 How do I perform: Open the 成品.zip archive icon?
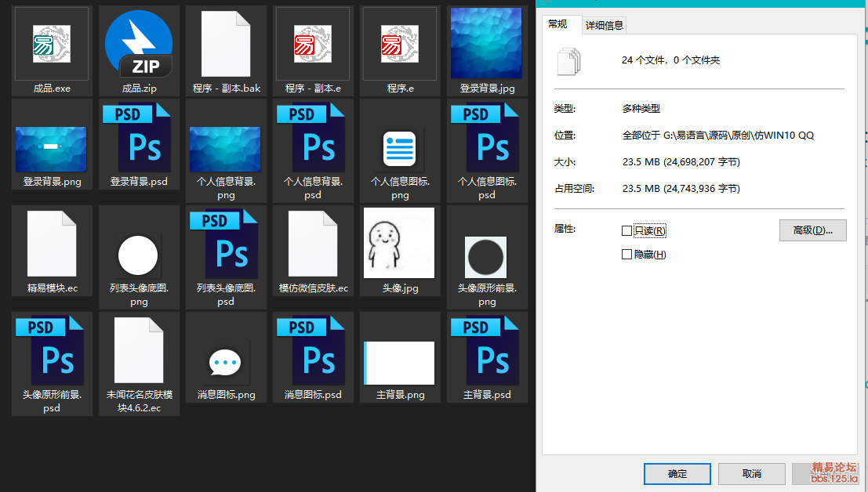click(x=139, y=44)
